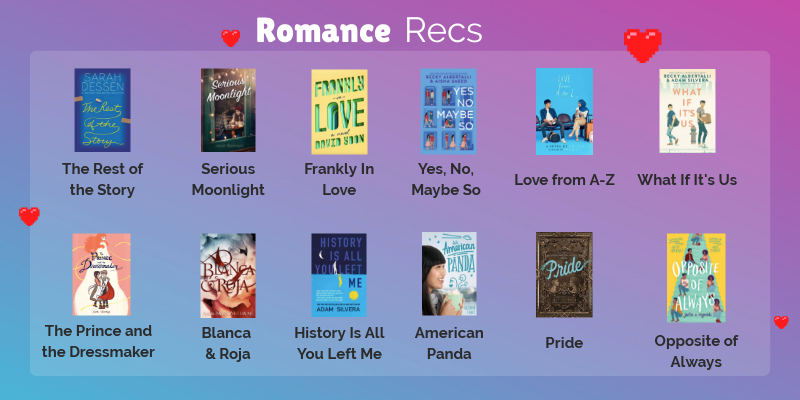Click the large pixel heart beside the title

tap(642, 45)
